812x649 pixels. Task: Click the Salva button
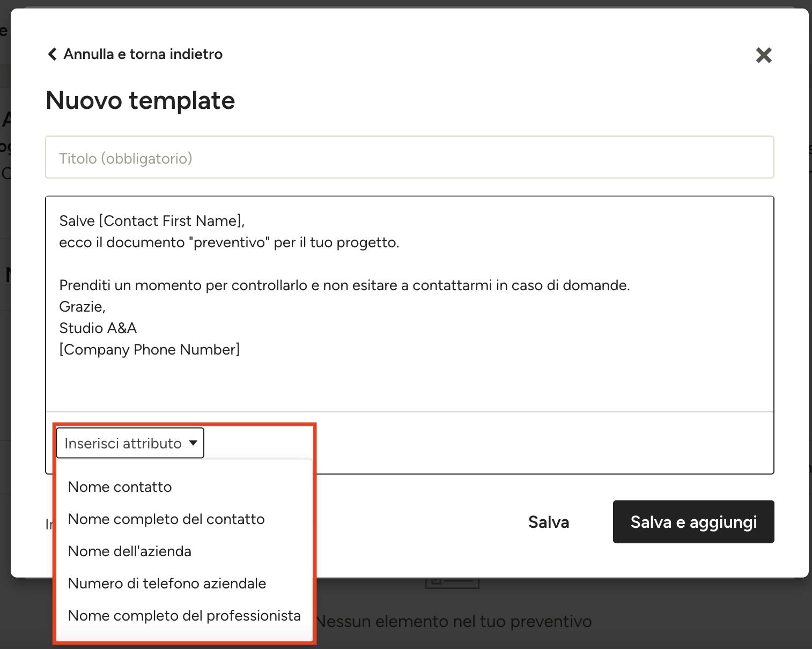point(549,522)
